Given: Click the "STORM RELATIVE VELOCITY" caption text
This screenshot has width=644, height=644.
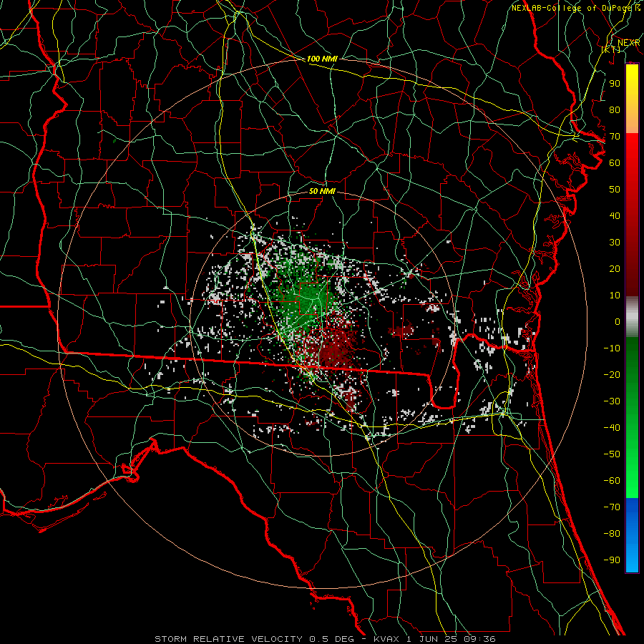Looking at the screenshot, I should (228, 639).
